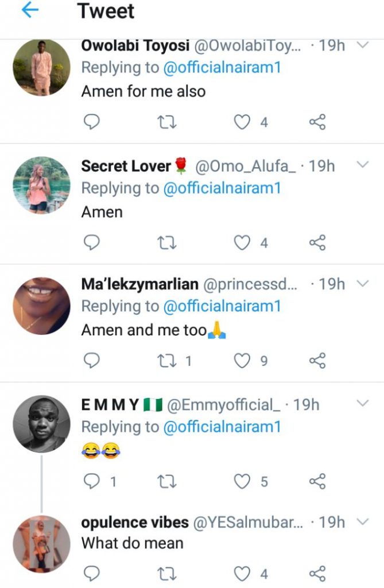Reply to Owolabi Toyosi's tweet
The height and width of the screenshot is (588, 384).
(92, 122)
